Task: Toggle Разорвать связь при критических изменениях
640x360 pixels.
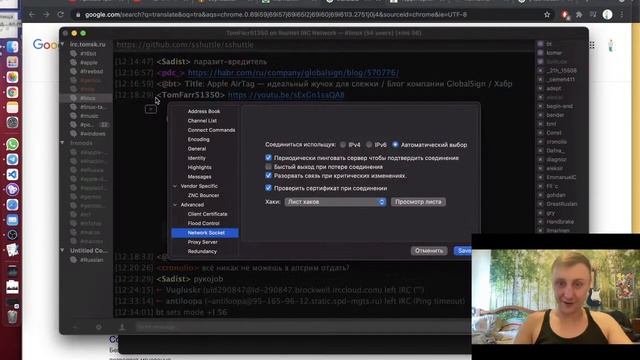Action: click(x=268, y=176)
